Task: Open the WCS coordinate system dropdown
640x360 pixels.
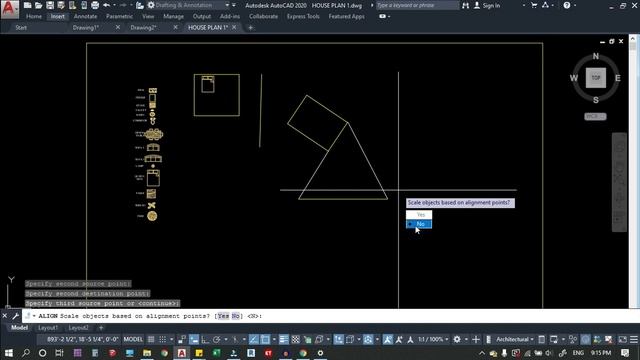Action: (x=596, y=116)
